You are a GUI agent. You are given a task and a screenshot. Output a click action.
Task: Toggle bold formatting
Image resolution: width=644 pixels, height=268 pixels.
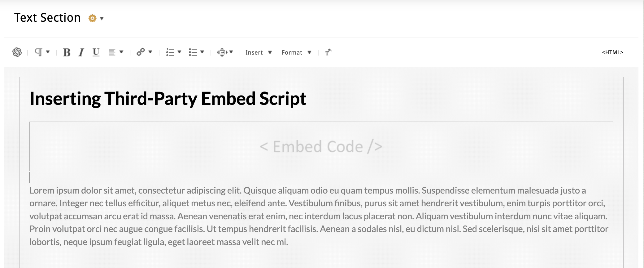pos(67,52)
